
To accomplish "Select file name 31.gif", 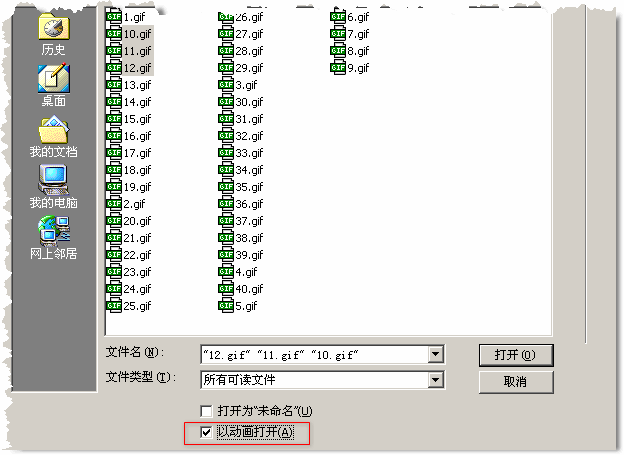I will click(249, 119).
